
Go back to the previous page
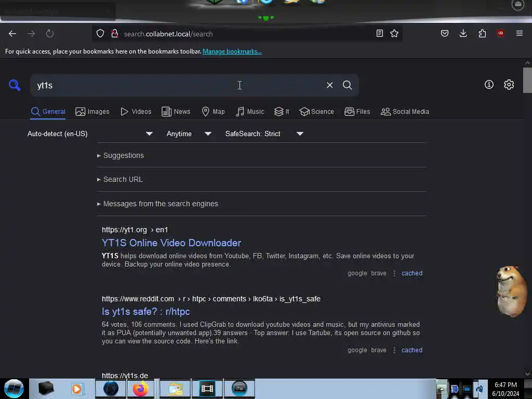pyautogui.click(x=12, y=34)
